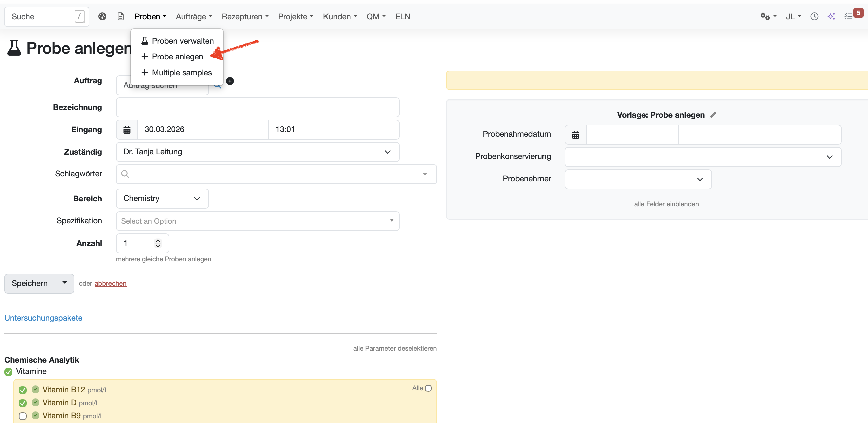Expand the Zuständig dropdown

[x=257, y=152]
